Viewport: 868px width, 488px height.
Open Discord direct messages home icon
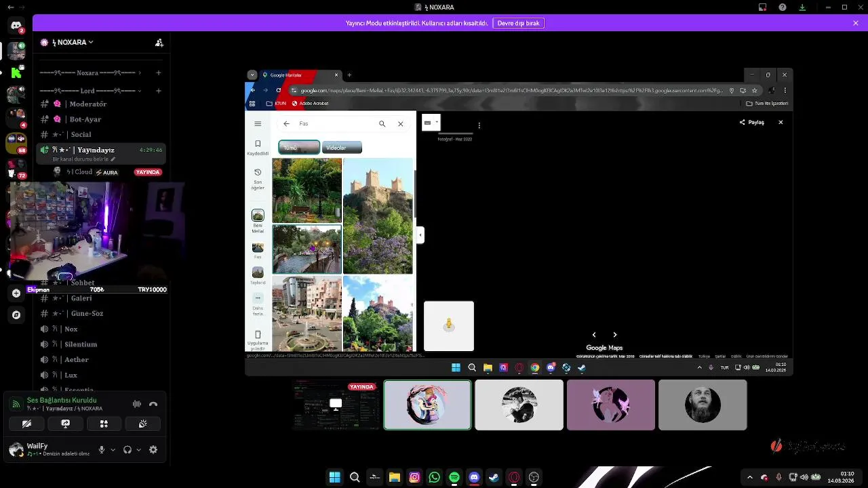[16, 26]
